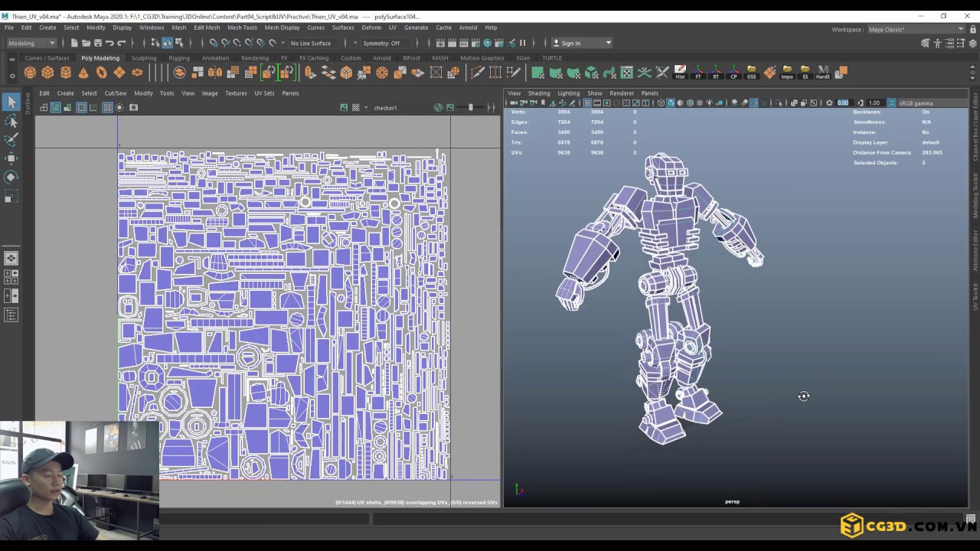Image resolution: width=980 pixels, height=551 pixels.
Task: Open Cut/Sew menu in UV editor
Action: [x=115, y=93]
